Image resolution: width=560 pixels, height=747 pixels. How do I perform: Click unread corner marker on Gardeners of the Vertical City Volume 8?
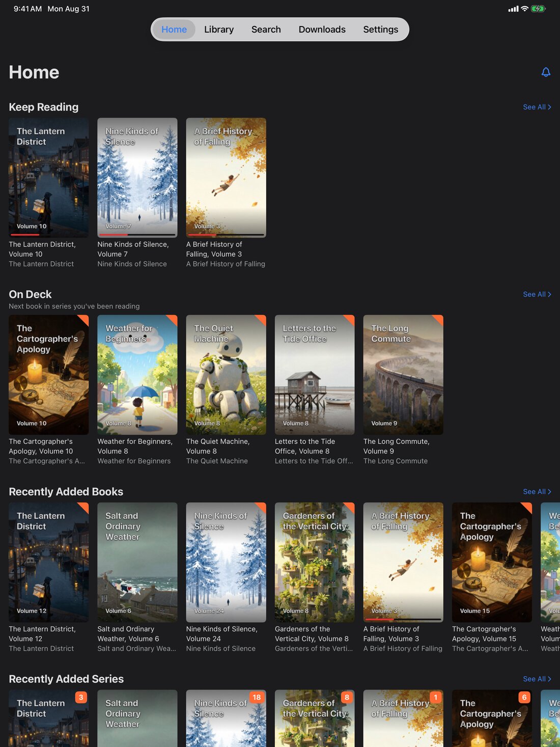(350, 507)
